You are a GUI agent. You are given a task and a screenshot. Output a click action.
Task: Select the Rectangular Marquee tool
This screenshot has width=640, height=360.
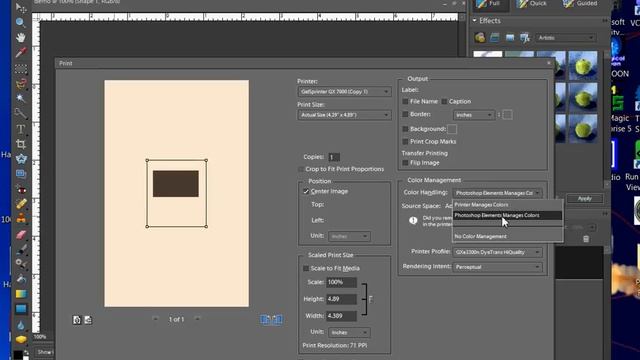coord(20,68)
